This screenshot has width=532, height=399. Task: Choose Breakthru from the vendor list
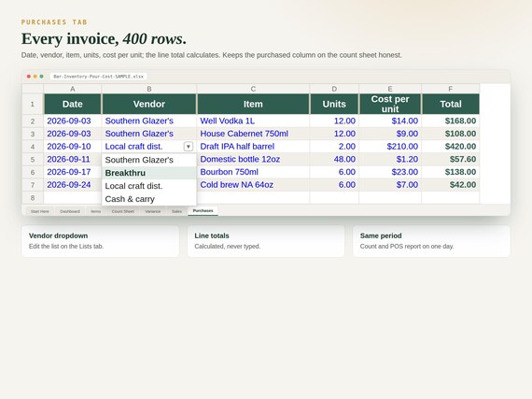click(x=149, y=173)
